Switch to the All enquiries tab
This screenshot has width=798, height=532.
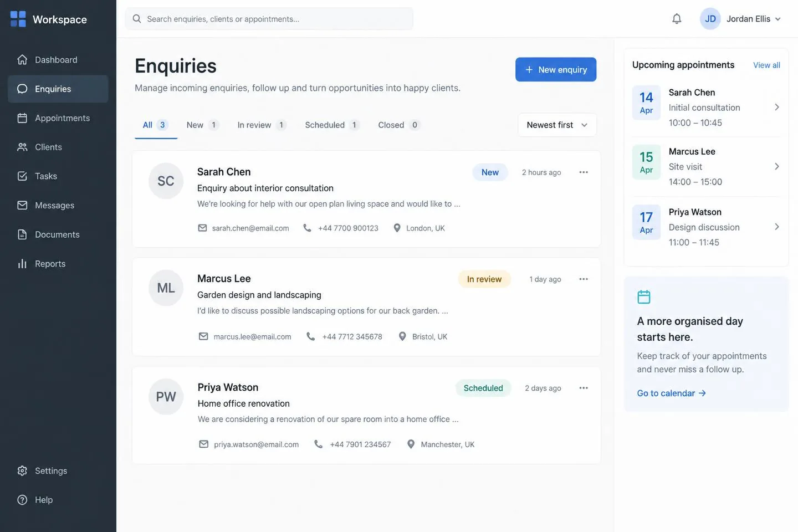156,125
